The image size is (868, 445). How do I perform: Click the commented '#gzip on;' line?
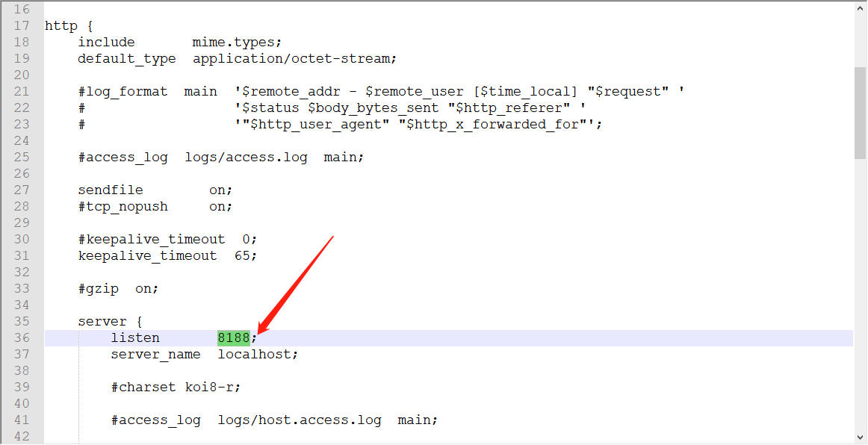tap(118, 289)
